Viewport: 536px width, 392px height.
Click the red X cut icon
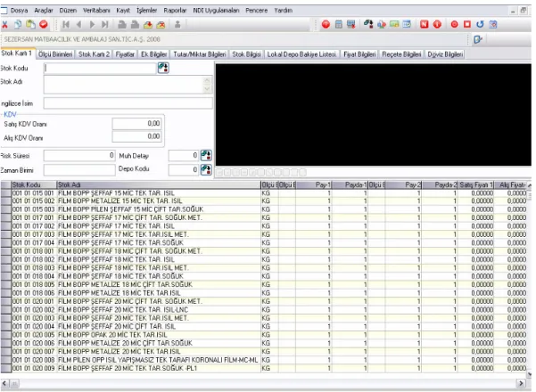[4, 25]
